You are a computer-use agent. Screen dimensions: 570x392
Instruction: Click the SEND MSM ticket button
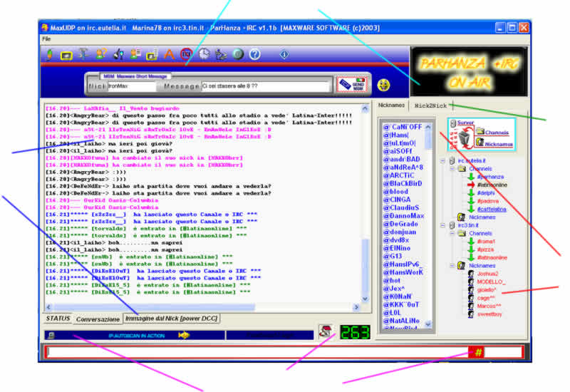click(351, 85)
